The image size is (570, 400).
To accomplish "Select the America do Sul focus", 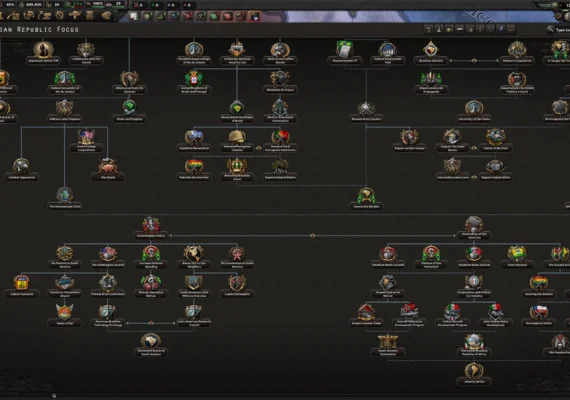I will [474, 374].
